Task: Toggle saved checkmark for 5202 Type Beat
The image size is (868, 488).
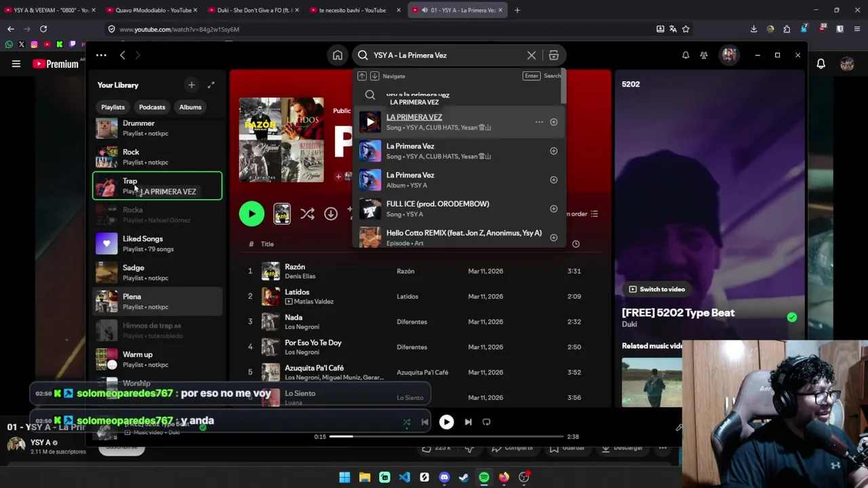Action: tap(791, 317)
